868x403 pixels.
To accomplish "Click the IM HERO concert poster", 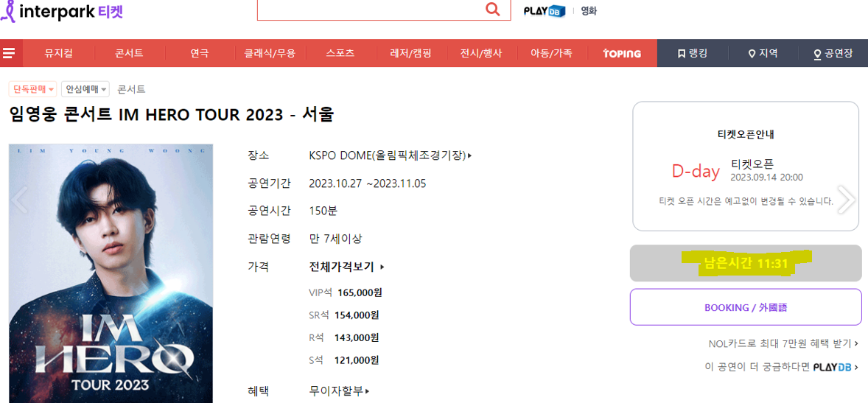I will [x=111, y=273].
